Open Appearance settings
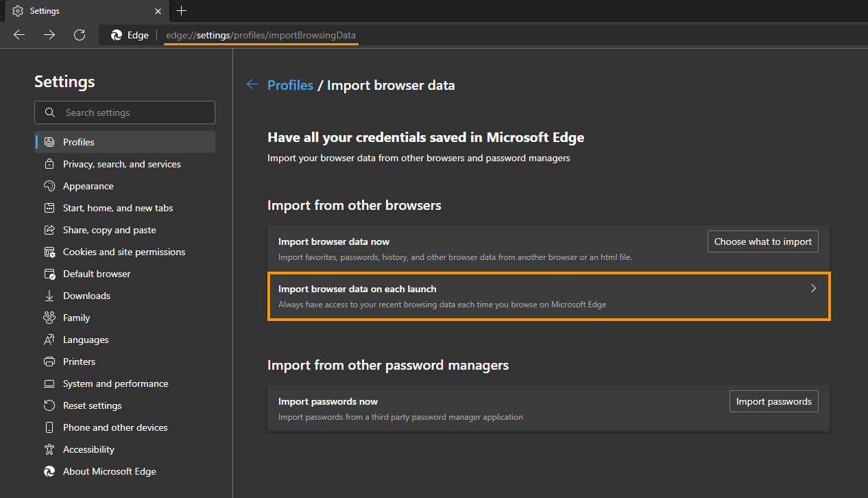This screenshot has width=868, height=498. (125, 186)
